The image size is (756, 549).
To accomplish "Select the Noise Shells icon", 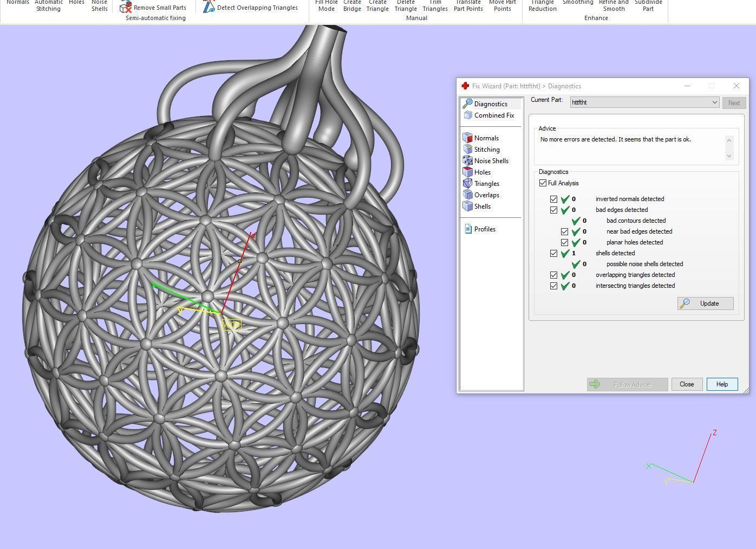I will 468,160.
